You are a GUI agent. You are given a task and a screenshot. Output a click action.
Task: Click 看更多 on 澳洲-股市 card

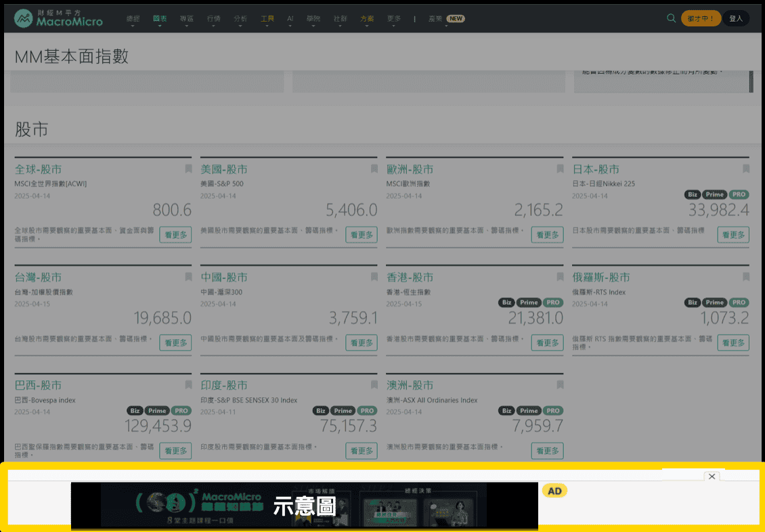(548, 451)
